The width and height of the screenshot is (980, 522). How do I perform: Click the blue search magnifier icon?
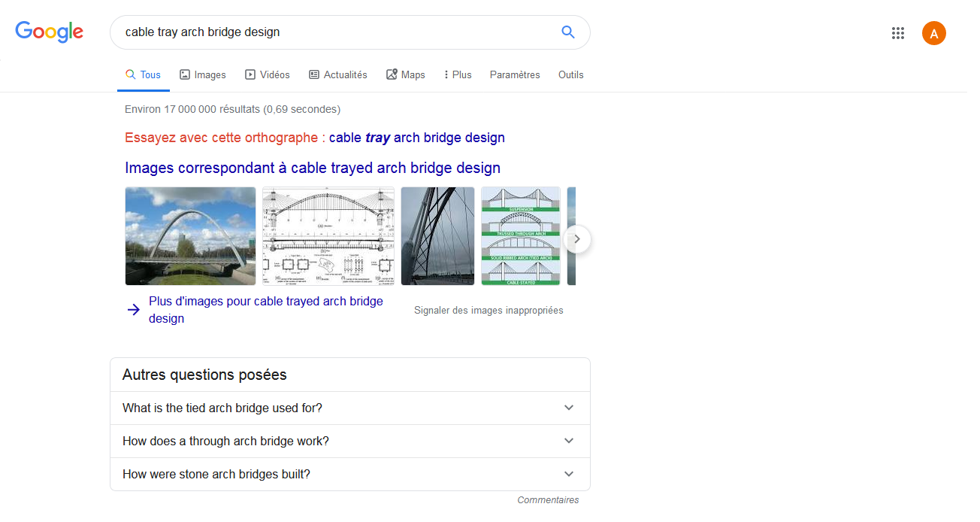(568, 32)
